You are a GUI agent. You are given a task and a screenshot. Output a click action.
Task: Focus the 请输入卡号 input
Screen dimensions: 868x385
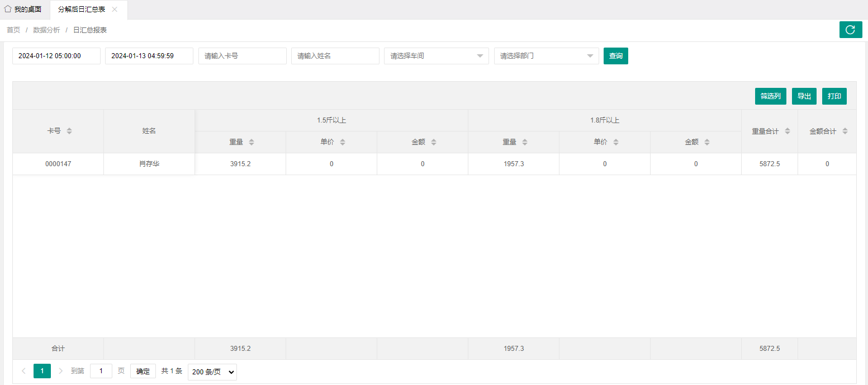pyautogui.click(x=243, y=56)
